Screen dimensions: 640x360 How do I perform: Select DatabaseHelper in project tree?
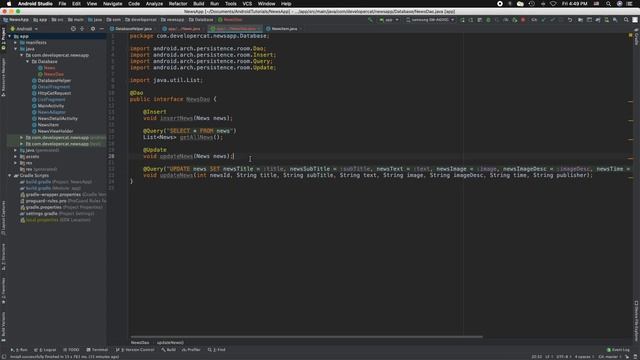point(54,81)
